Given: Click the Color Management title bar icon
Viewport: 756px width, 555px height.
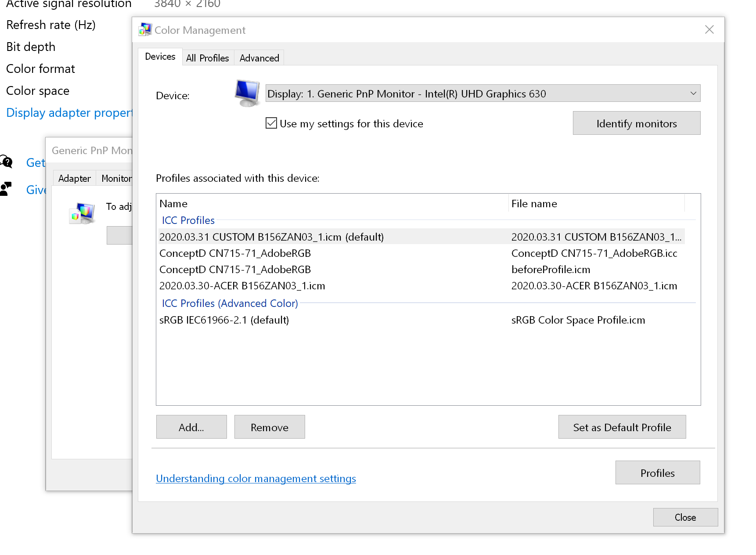Looking at the screenshot, I should 144,29.
